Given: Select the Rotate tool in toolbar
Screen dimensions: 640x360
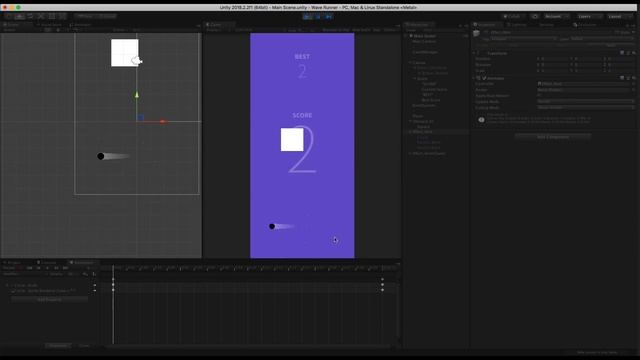Looking at the screenshot, I should point(30,16).
